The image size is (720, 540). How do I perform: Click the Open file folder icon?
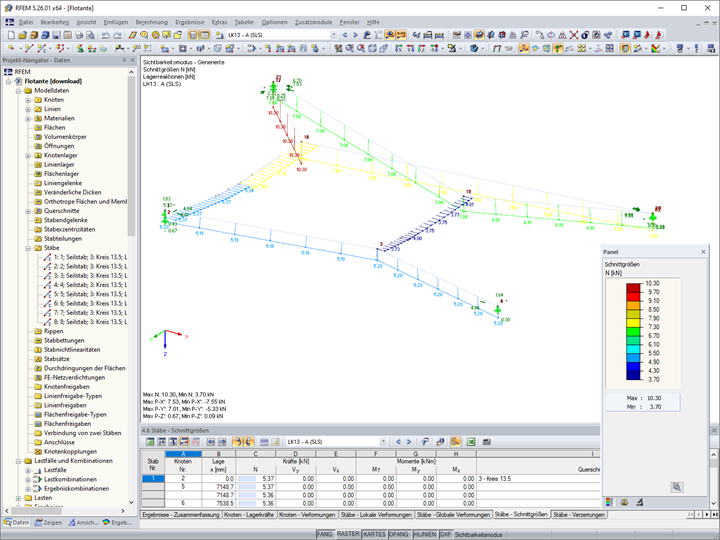pyautogui.click(x=23, y=35)
